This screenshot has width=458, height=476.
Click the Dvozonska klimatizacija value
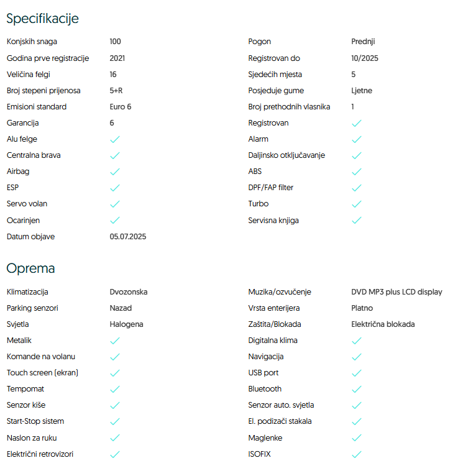pos(129,292)
